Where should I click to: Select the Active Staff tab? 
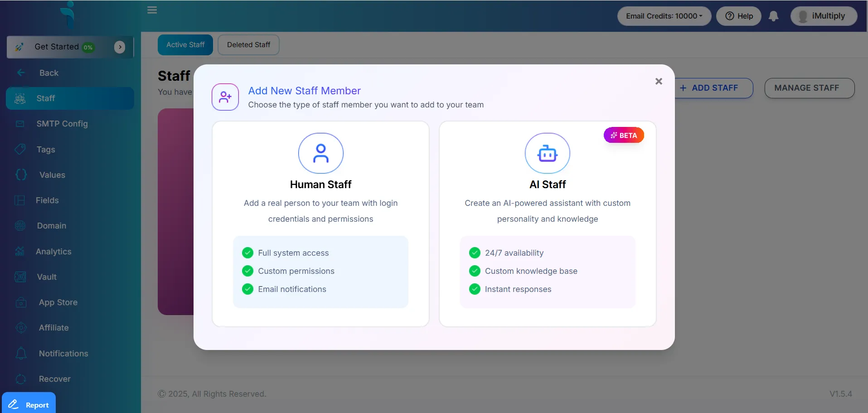pyautogui.click(x=185, y=45)
